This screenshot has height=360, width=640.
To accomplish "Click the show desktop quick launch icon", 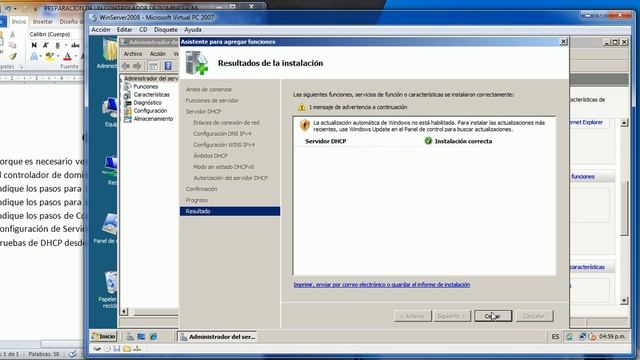I will [141, 336].
